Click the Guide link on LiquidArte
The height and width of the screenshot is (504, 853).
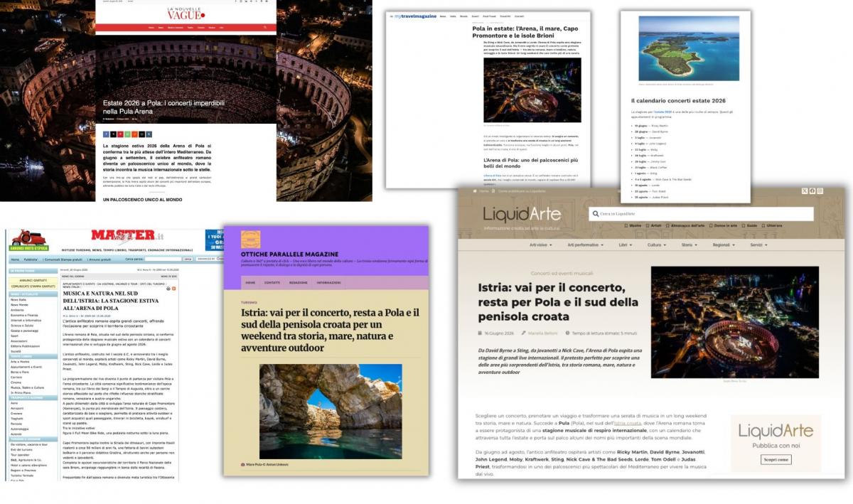749,225
